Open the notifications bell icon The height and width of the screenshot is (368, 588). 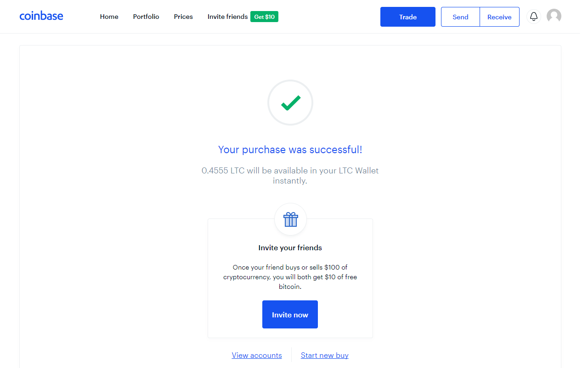tap(533, 17)
